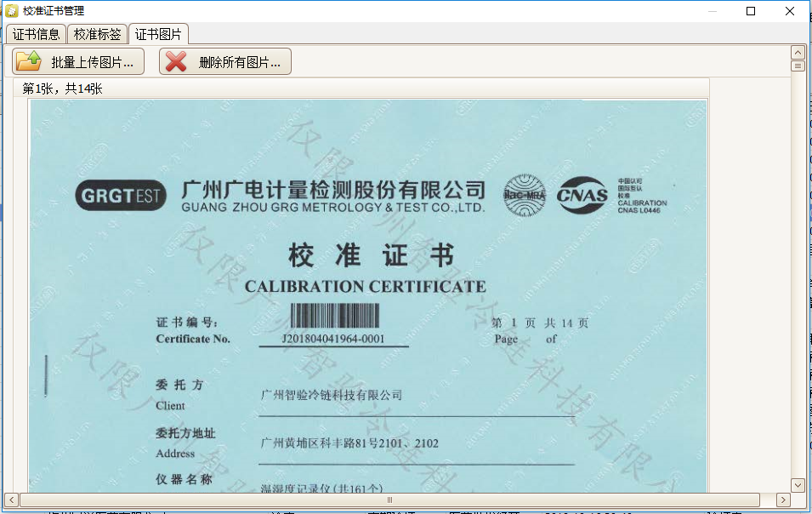Click the 批量上传图片 upload button

pyautogui.click(x=78, y=61)
